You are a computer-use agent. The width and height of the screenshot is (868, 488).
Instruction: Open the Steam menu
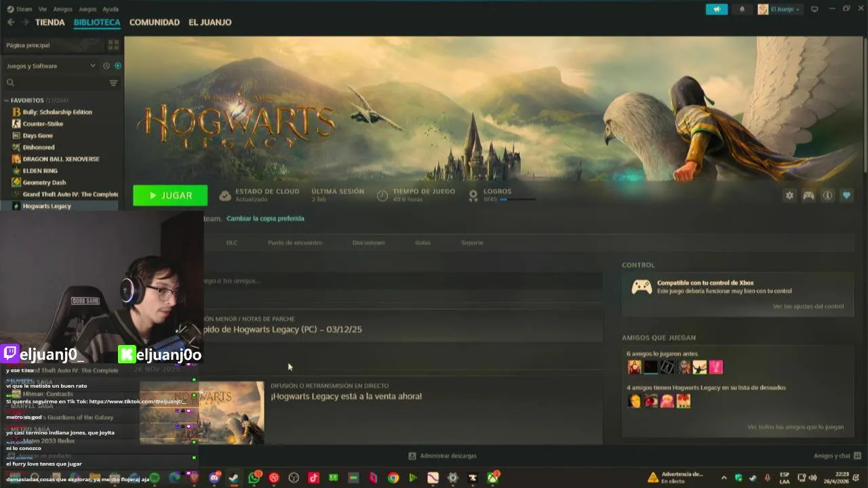coord(20,9)
